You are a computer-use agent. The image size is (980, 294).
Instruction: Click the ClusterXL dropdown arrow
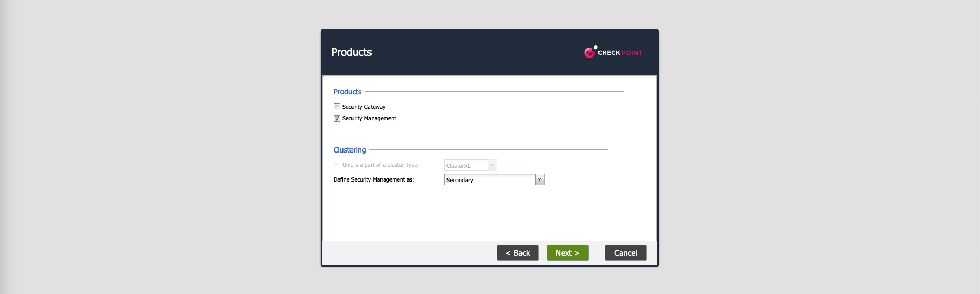(x=492, y=165)
